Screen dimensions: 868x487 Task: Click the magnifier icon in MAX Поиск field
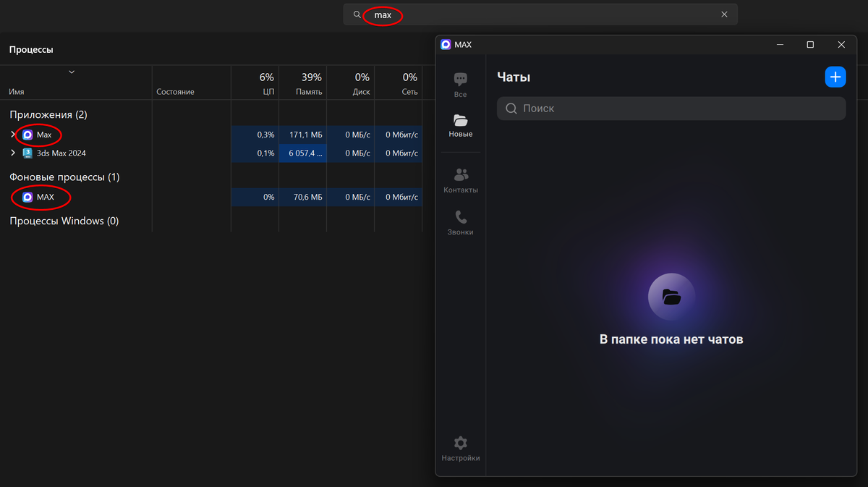tap(511, 109)
